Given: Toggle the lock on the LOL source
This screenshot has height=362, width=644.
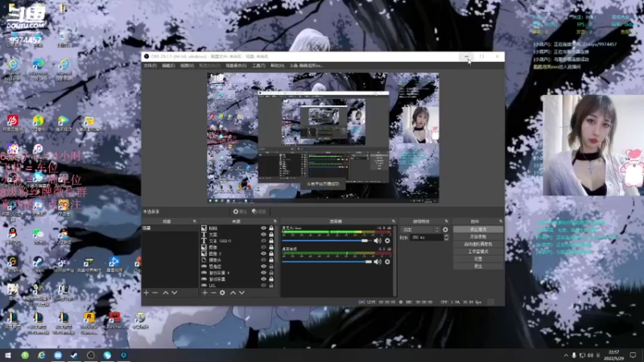Looking at the screenshot, I should [x=271, y=286].
